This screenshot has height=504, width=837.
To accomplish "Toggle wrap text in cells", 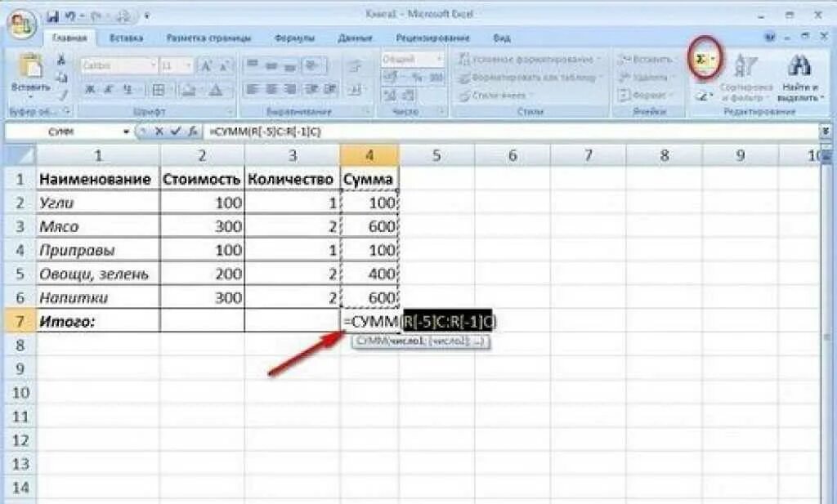I will (355, 67).
